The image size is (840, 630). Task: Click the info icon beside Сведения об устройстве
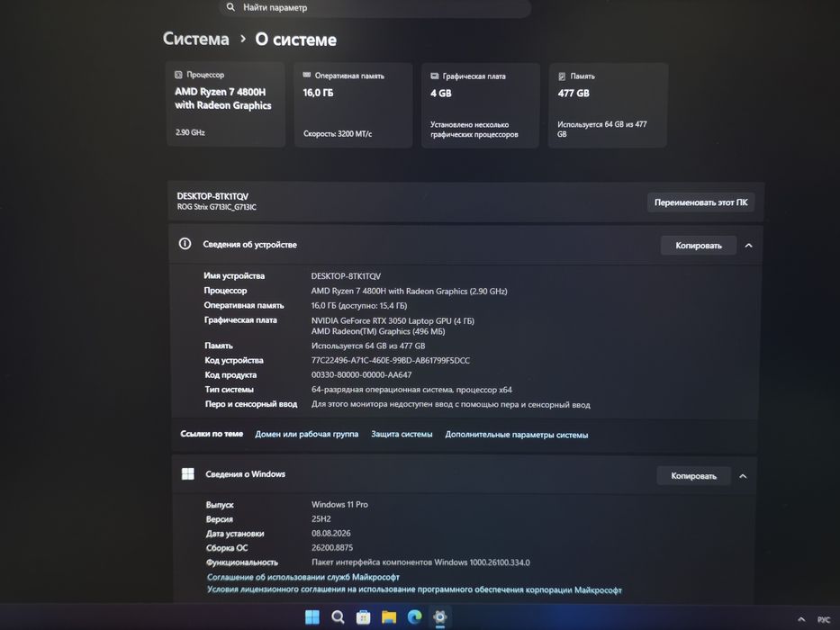tap(185, 244)
